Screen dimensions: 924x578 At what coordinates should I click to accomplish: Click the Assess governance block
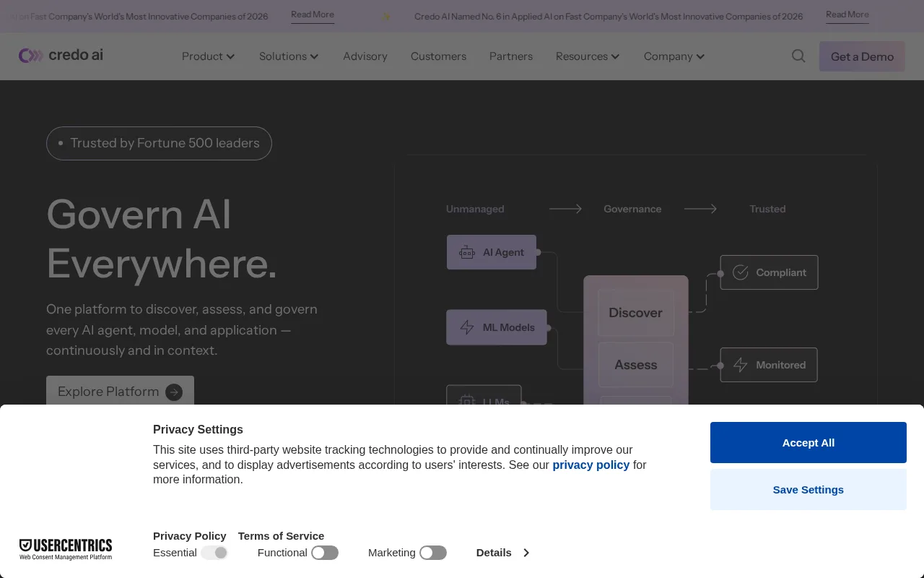[636, 365]
